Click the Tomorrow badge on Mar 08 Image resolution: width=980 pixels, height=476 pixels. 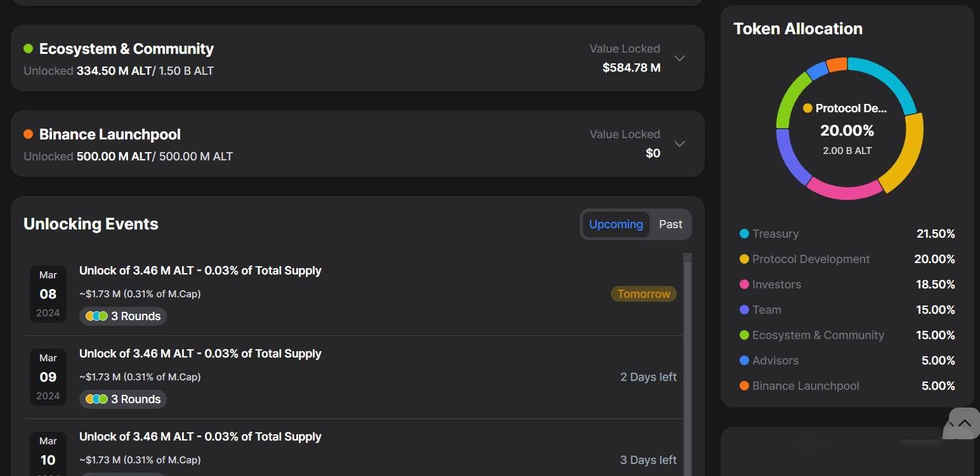pyautogui.click(x=643, y=294)
